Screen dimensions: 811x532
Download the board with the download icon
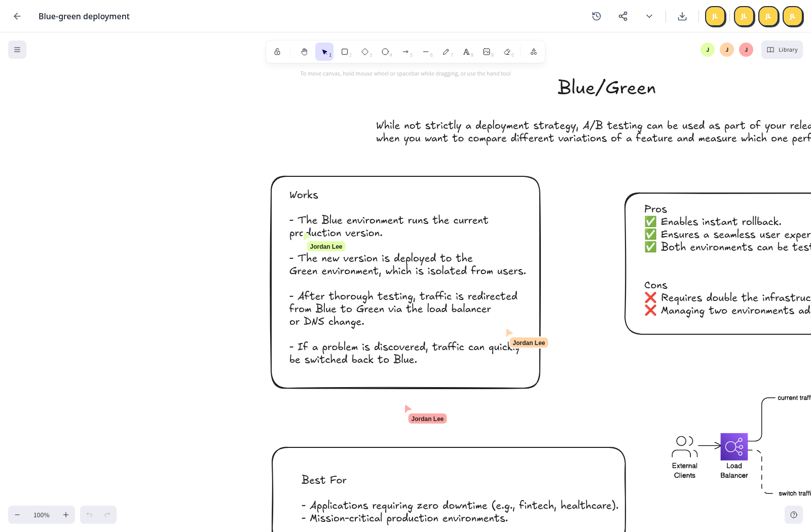tap(682, 16)
